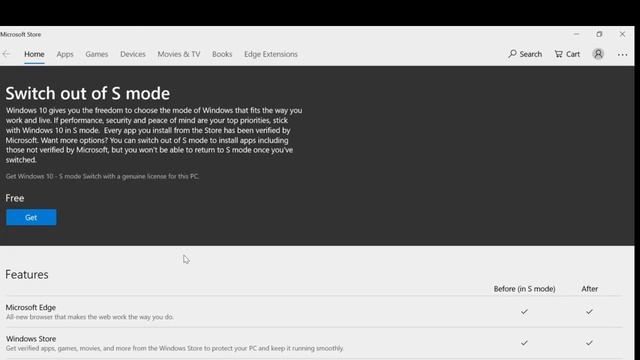Click the Microsoft Store window title

[20, 35]
